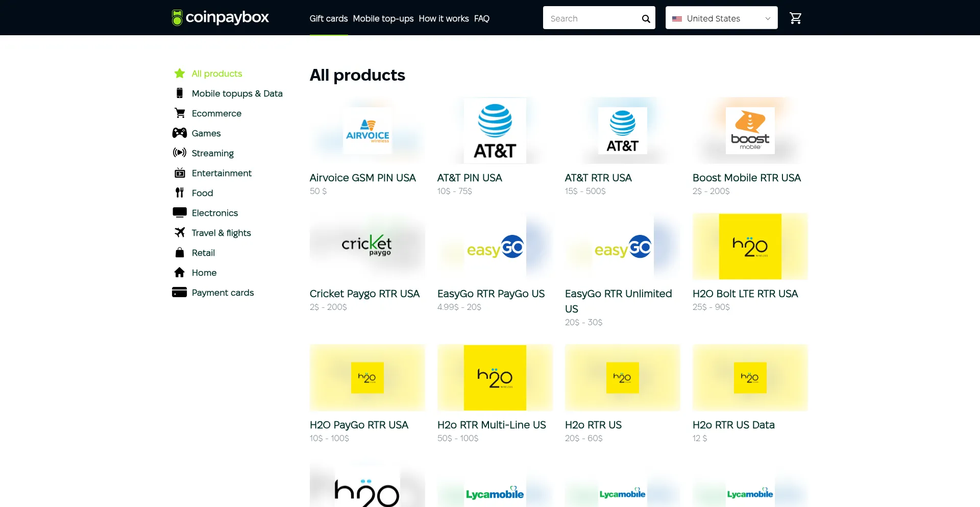The width and height of the screenshot is (980, 507).
Task: Click the AT&T RTR USA title
Action: point(598,178)
